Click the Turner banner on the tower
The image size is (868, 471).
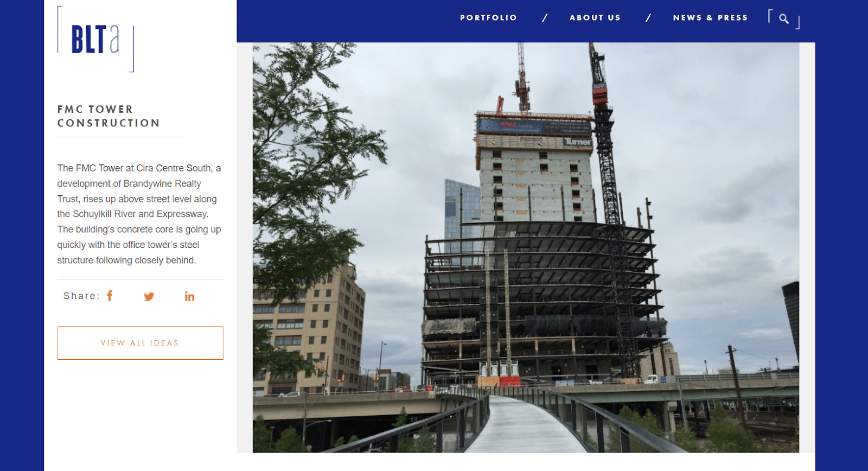(x=577, y=142)
